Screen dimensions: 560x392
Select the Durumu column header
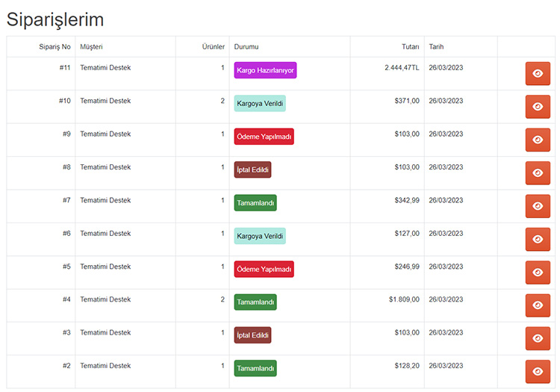(x=246, y=46)
